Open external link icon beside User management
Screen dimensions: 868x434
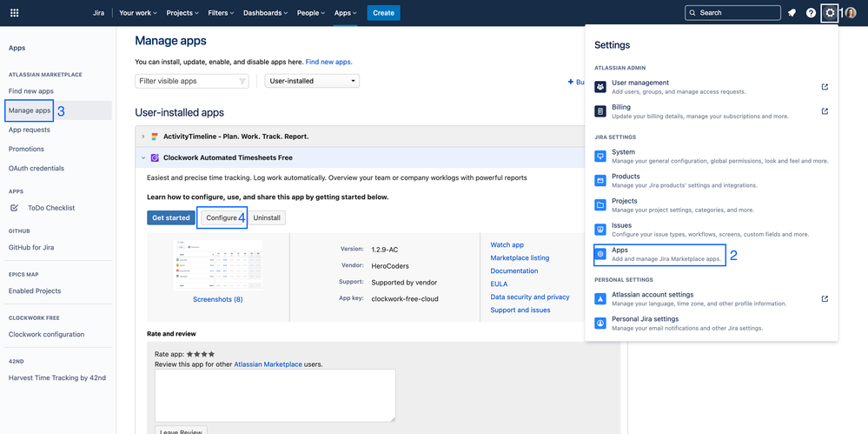point(825,87)
